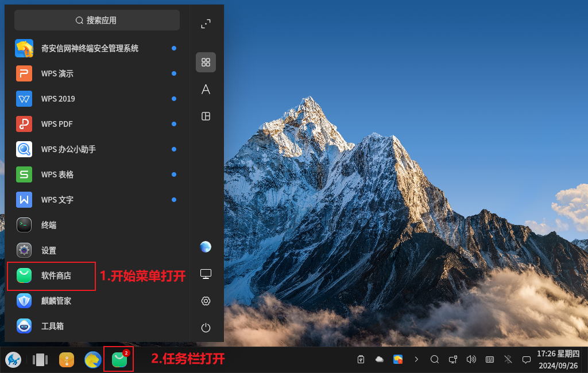This screenshot has height=373, width=588.
Task: Open 麒麟管家 from the app list
Action: (56, 301)
